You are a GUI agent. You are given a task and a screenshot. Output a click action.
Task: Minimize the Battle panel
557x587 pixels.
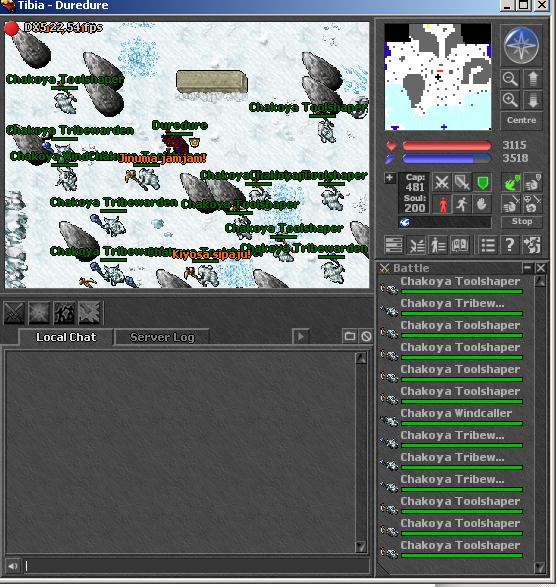point(527,268)
